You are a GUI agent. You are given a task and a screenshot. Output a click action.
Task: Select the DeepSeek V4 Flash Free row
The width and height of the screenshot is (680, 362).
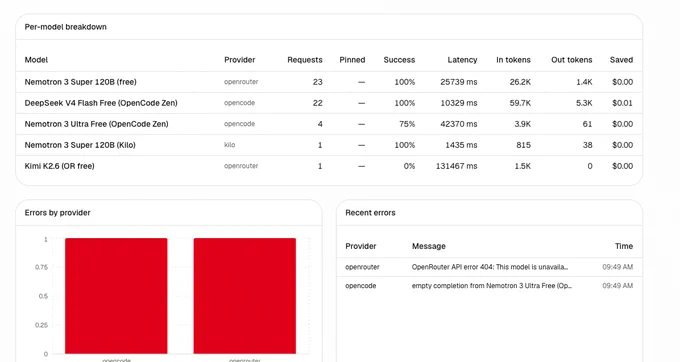pos(329,103)
